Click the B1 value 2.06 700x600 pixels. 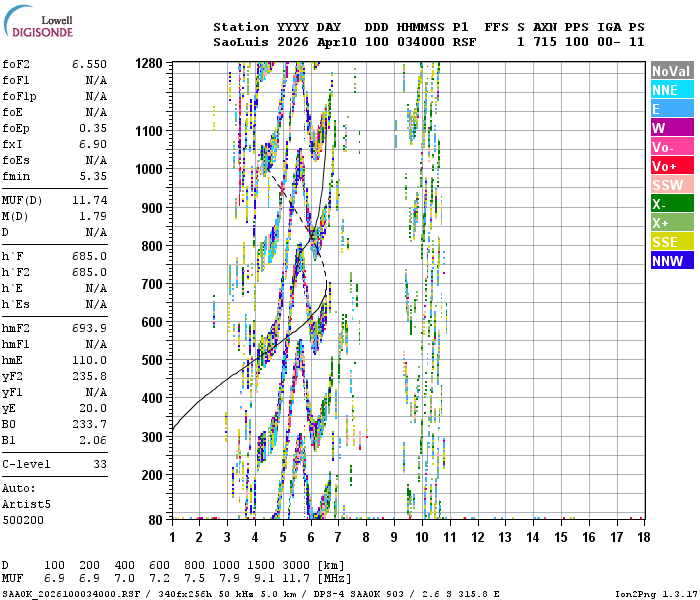tap(93, 440)
